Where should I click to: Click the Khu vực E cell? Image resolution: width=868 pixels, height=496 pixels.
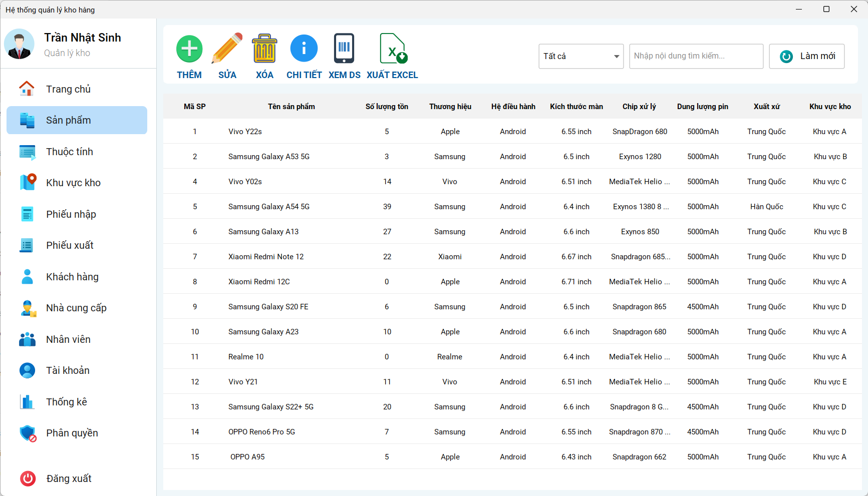coord(830,382)
